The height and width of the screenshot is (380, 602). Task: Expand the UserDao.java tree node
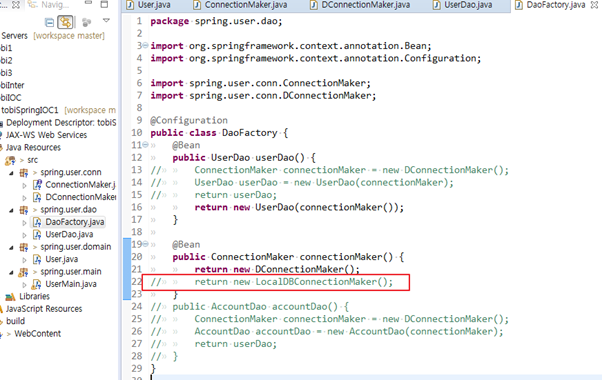click(x=24, y=235)
